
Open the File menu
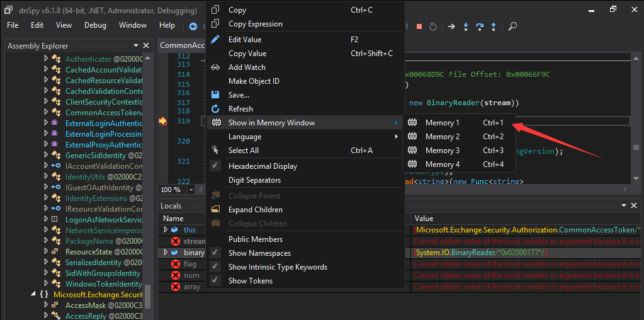13,25
